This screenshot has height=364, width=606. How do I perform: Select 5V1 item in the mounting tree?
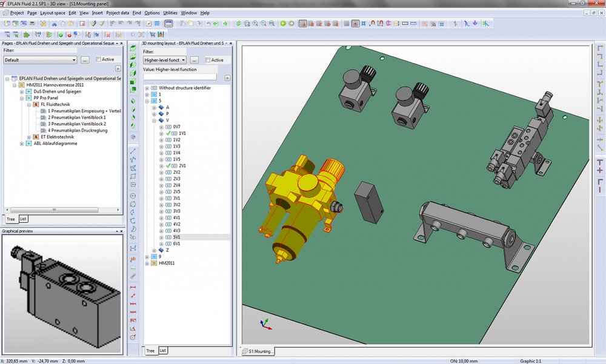(x=177, y=237)
